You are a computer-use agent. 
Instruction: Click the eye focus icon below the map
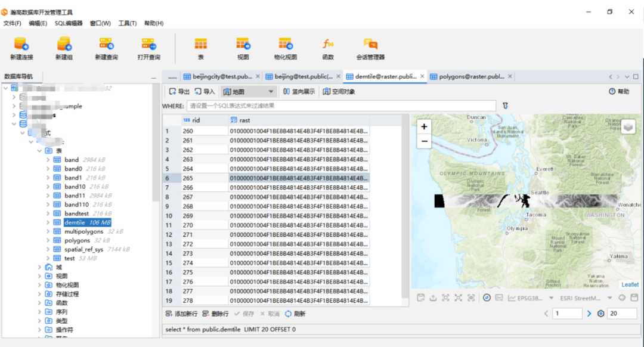pyautogui.click(x=471, y=298)
